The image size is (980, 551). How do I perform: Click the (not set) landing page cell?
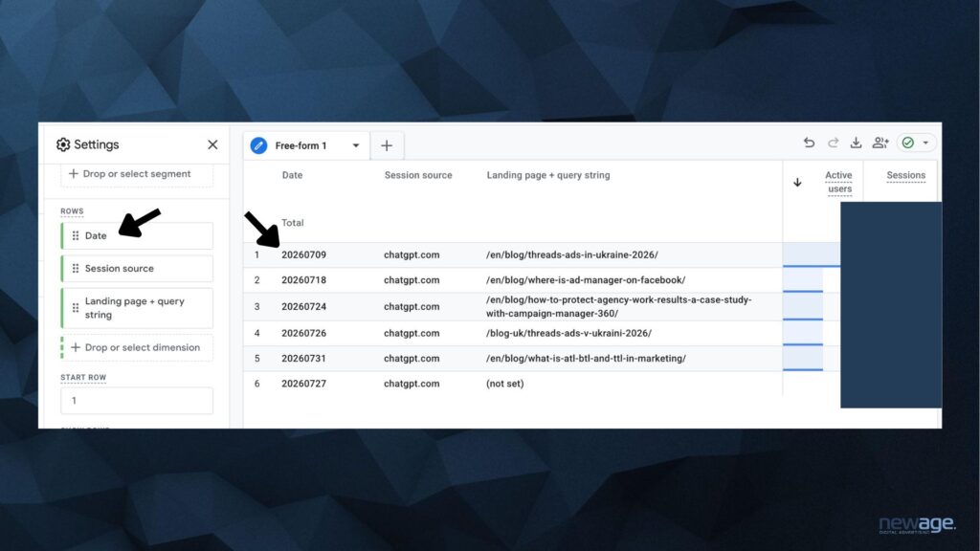point(505,384)
